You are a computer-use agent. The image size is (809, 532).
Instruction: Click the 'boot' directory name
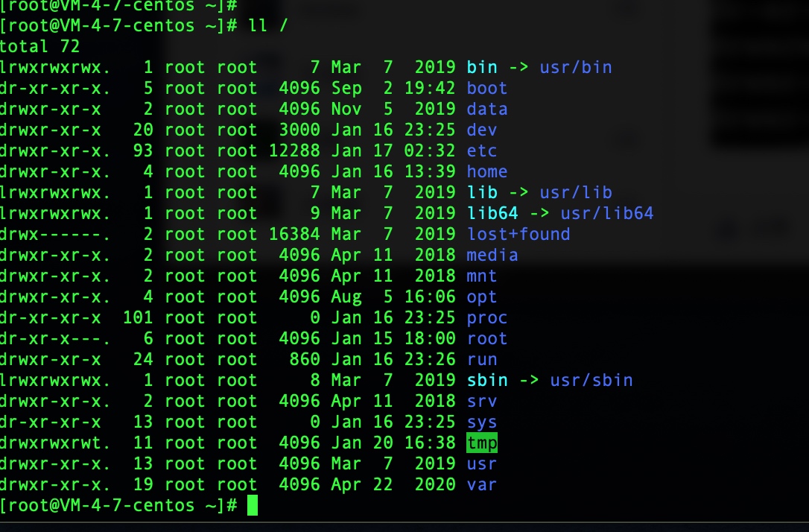(x=487, y=88)
